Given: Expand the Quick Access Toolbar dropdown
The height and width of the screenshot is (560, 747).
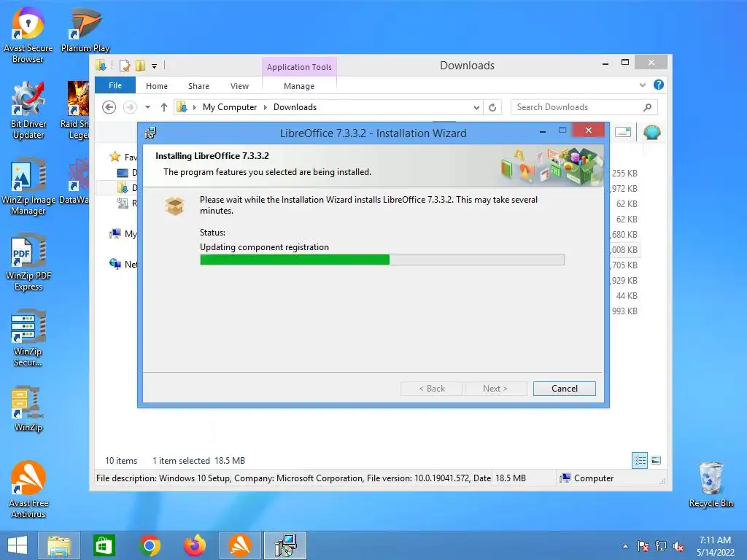Looking at the screenshot, I should click(155, 66).
